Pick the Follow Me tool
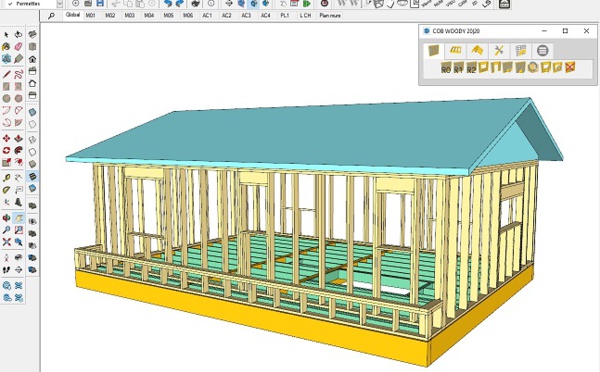600x372 pixels. click(x=18, y=150)
